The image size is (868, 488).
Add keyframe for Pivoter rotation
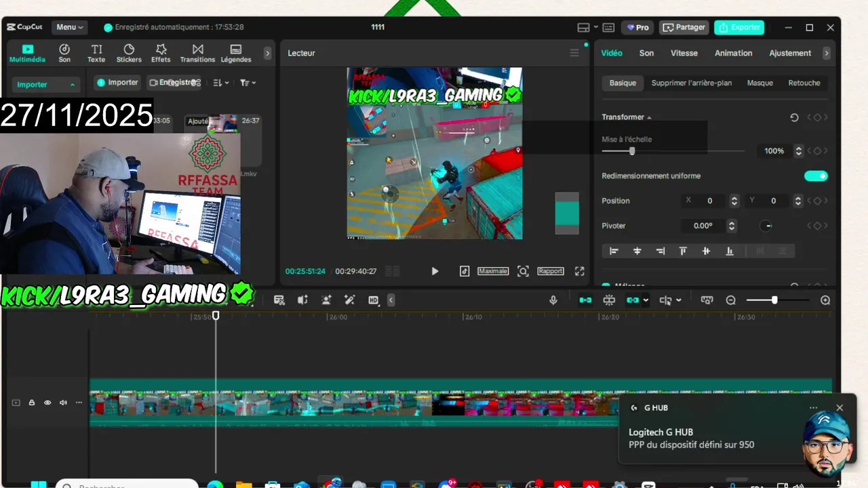(x=817, y=226)
